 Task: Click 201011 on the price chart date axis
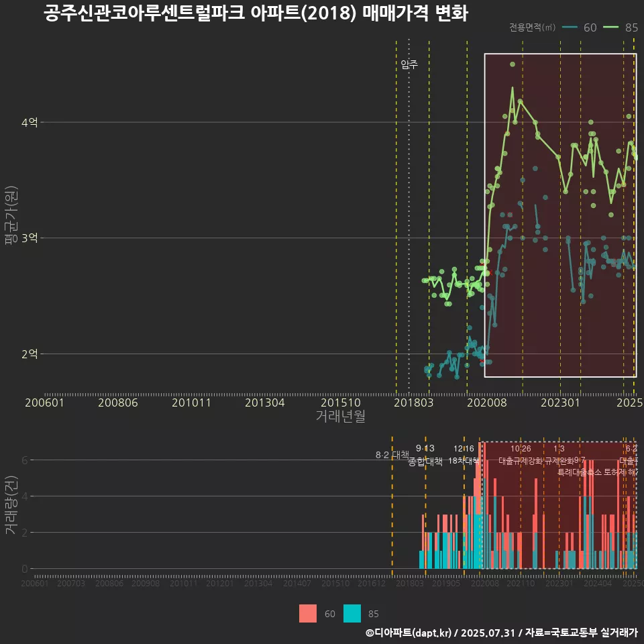point(191,402)
